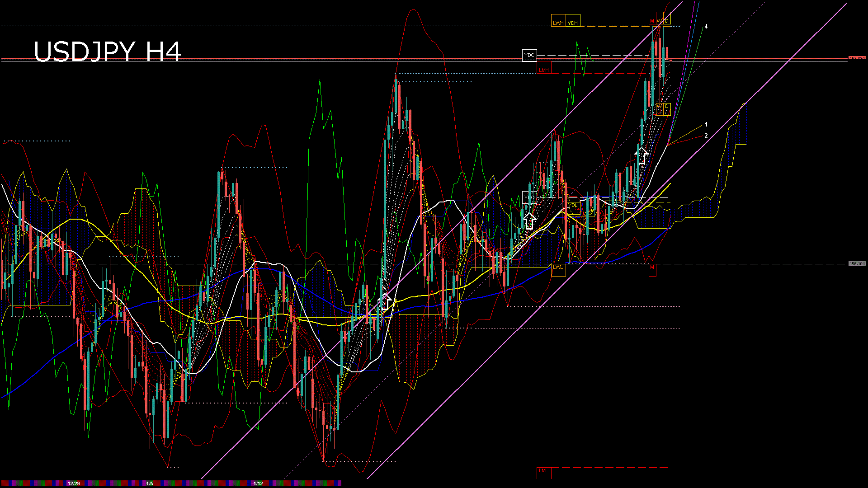Viewport: 868px width, 488px height.
Task: Click the white YDO label box
Action: tap(529, 197)
